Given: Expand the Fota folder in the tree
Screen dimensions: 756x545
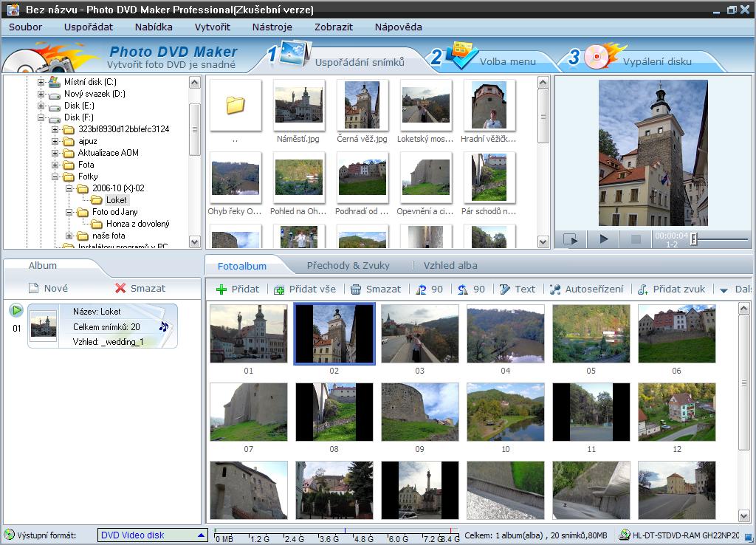Looking at the screenshot, I should point(55,165).
